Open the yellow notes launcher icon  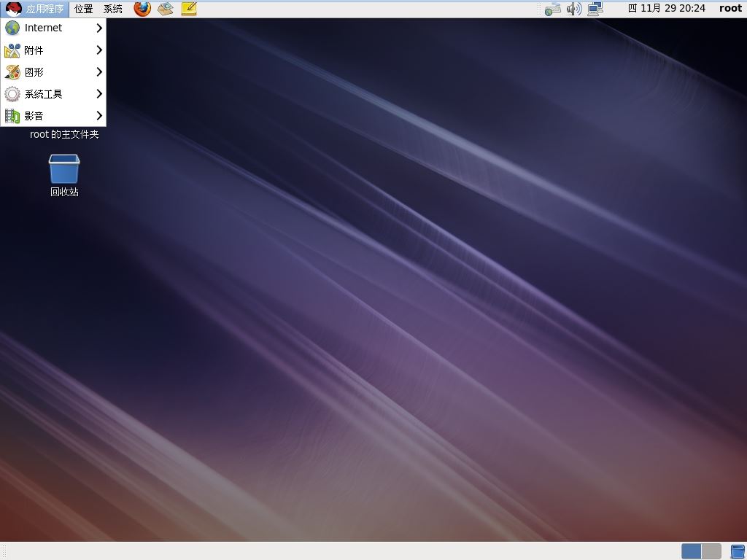tap(189, 9)
